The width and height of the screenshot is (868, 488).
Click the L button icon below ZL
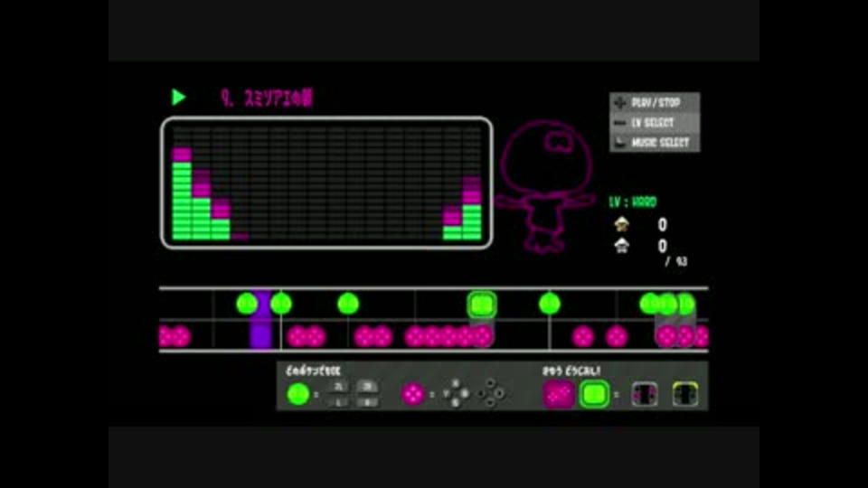[337, 402]
